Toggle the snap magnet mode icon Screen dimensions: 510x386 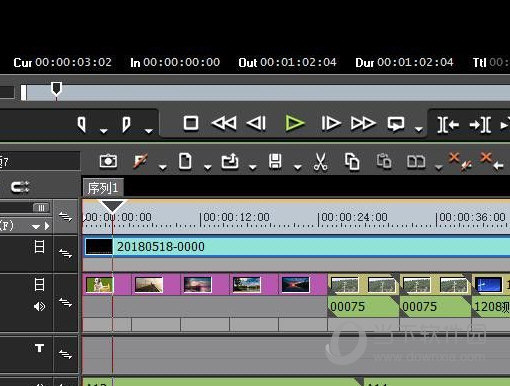click(20, 187)
